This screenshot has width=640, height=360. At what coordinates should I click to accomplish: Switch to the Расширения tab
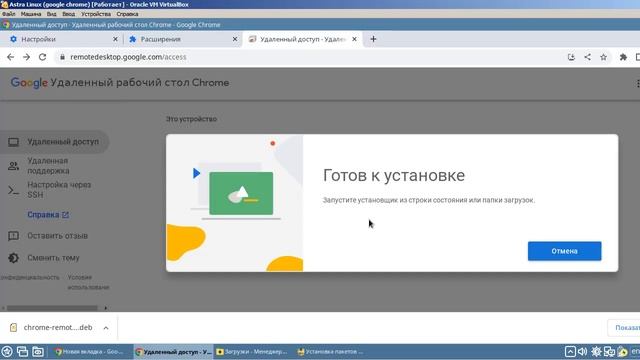tap(182, 39)
